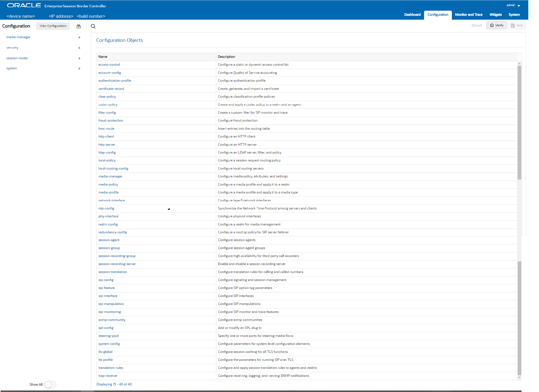Screen dimensions: 539x392
Task: Click the View Configuration button
Action: point(53,26)
